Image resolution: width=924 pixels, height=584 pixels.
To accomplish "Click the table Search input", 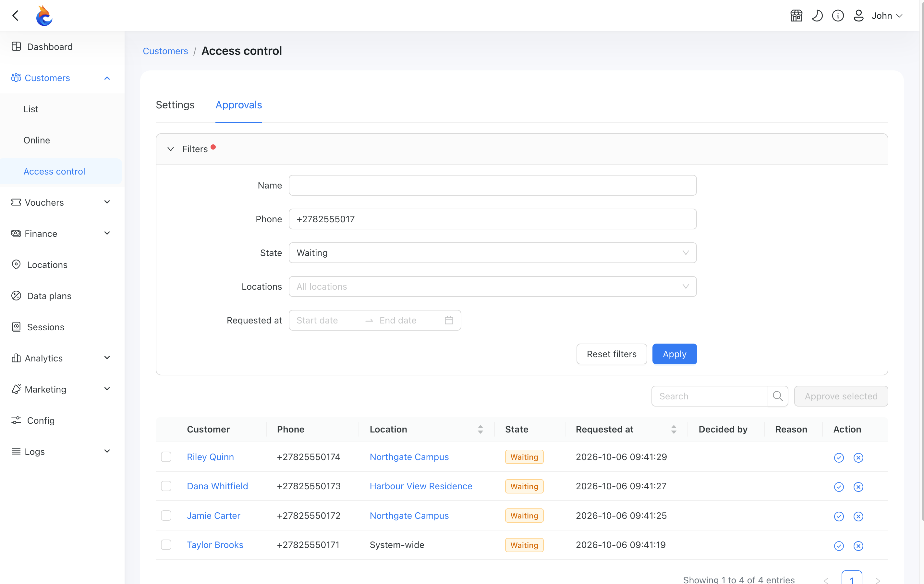I will coord(710,396).
